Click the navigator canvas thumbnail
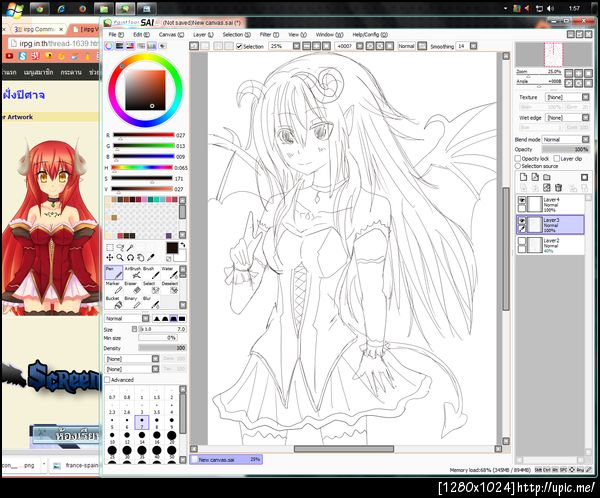Viewport: 600px width, 498px height. [554, 55]
